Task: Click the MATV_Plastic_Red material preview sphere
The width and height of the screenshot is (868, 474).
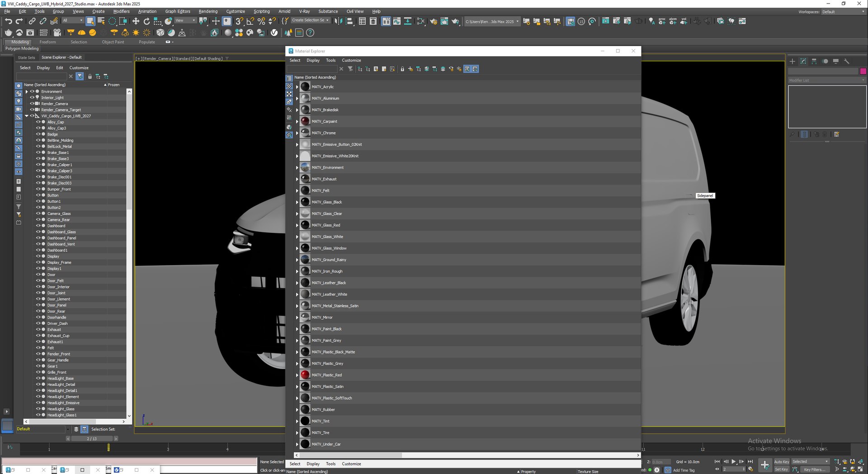Action: coord(305,375)
